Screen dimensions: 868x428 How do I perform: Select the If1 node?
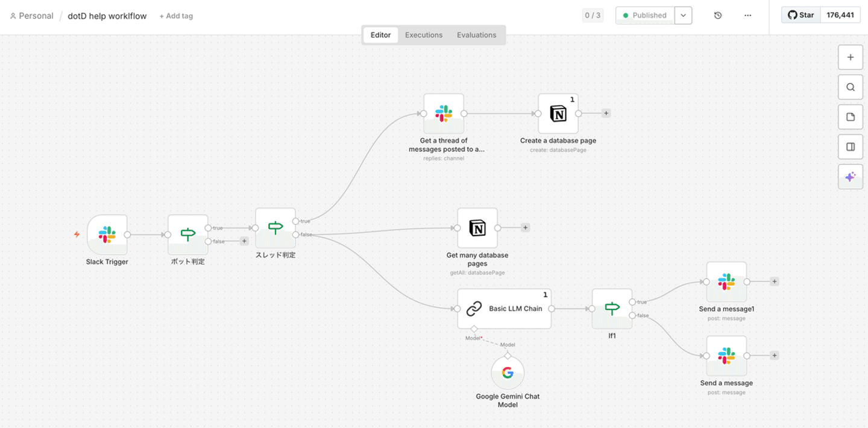(x=612, y=309)
